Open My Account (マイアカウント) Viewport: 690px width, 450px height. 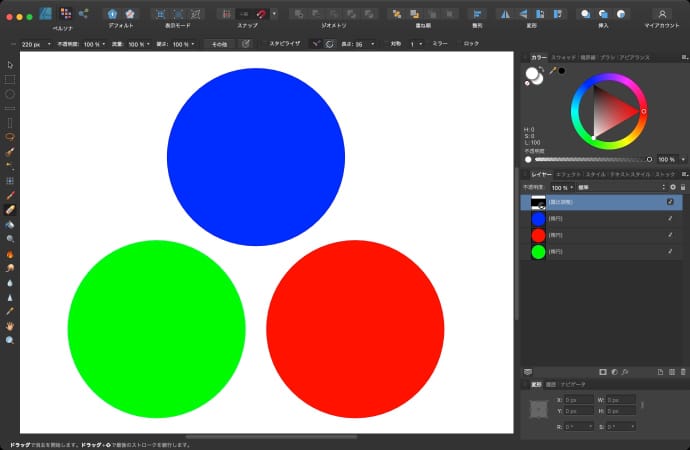tap(661, 14)
